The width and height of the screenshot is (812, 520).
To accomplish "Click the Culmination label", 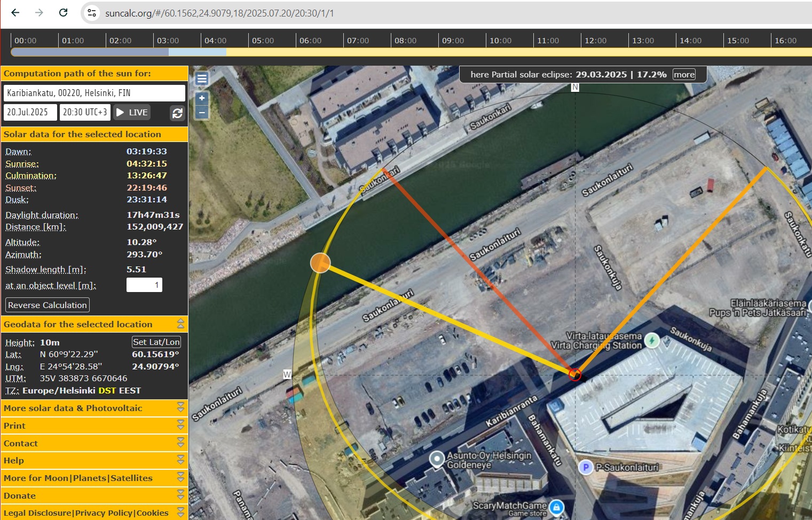I will click(31, 176).
